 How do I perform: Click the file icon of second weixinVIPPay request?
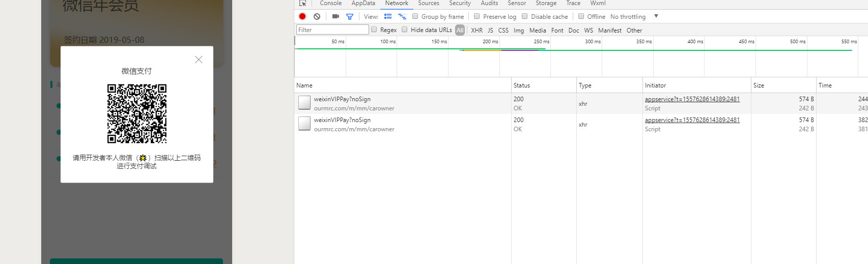point(304,123)
